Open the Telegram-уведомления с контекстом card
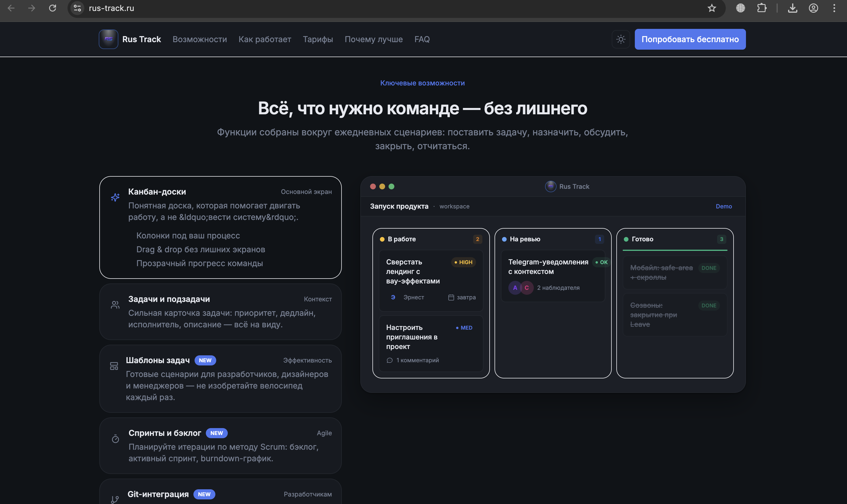Screen dimensions: 847x504 coord(553,276)
